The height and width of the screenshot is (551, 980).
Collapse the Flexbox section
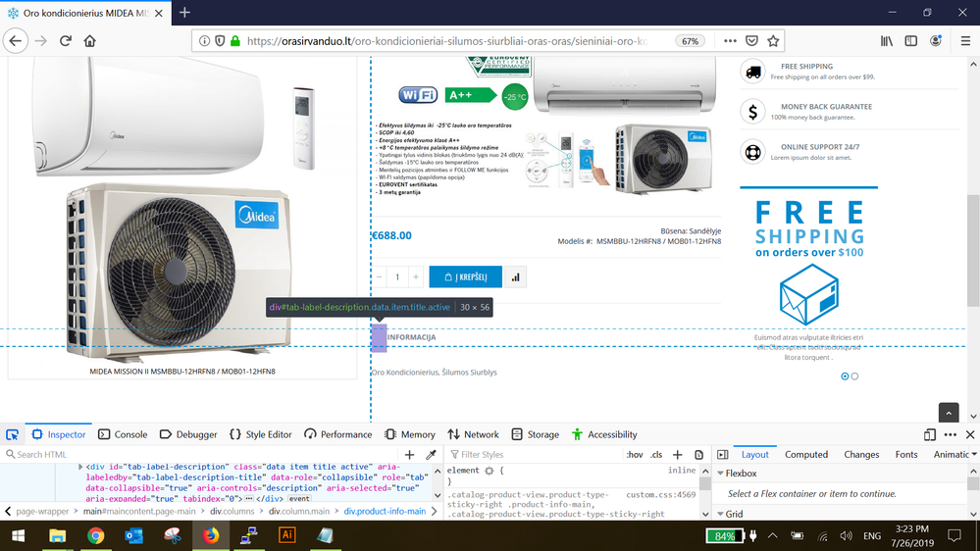pos(721,474)
